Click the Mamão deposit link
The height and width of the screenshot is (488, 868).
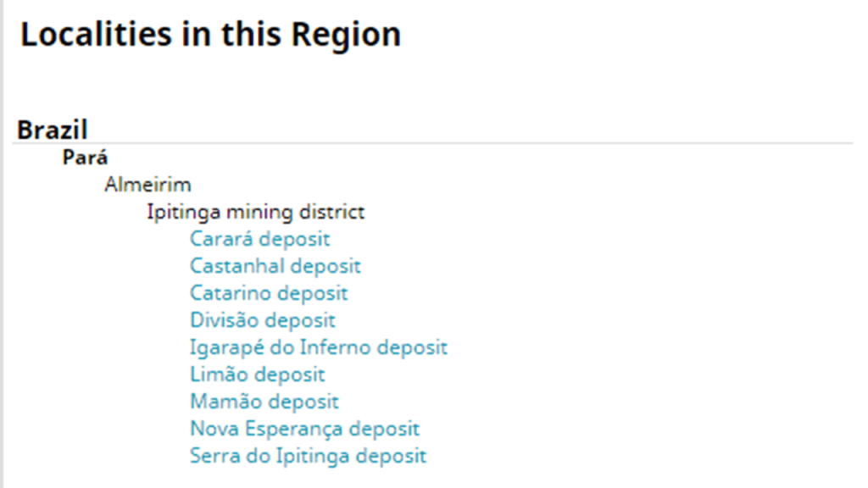[x=264, y=402]
